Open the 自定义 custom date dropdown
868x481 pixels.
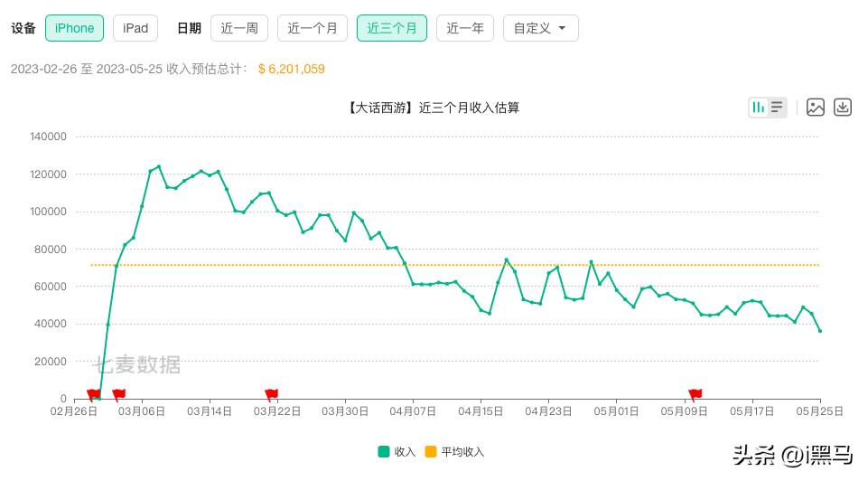click(x=541, y=28)
